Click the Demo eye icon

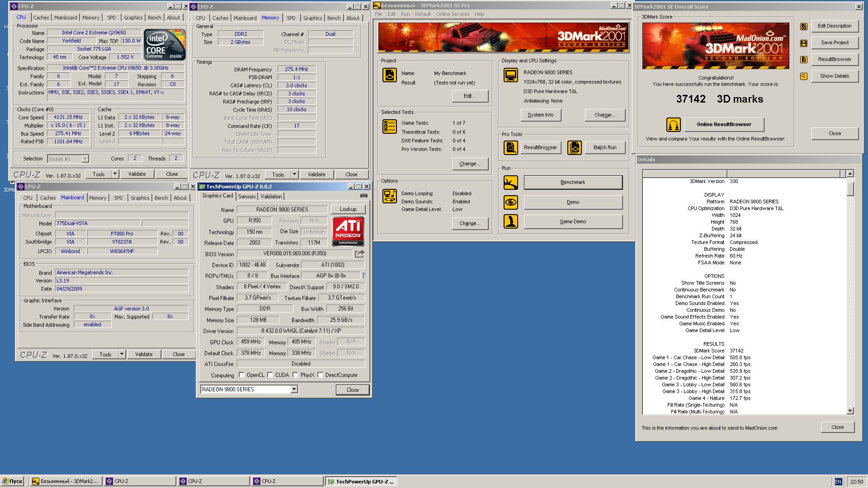tap(511, 202)
